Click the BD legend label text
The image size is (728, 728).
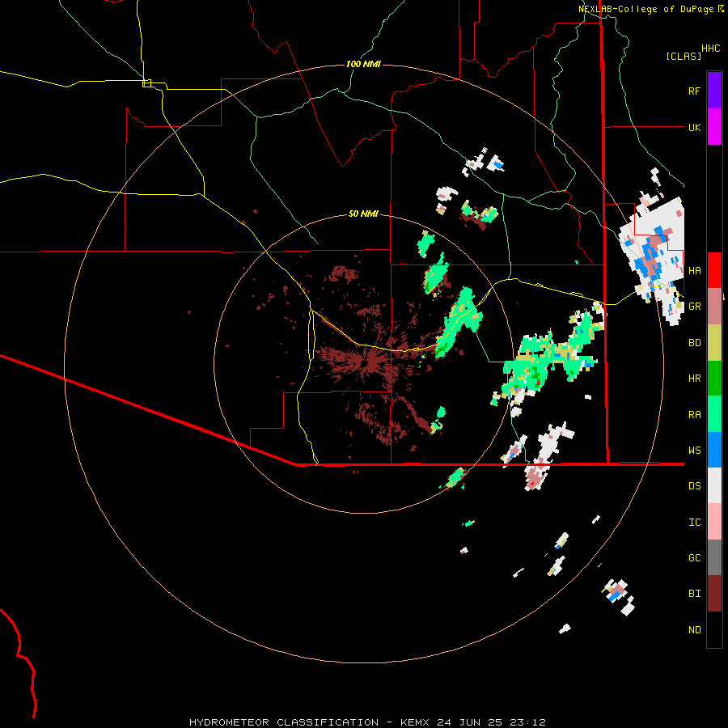click(x=694, y=343)
